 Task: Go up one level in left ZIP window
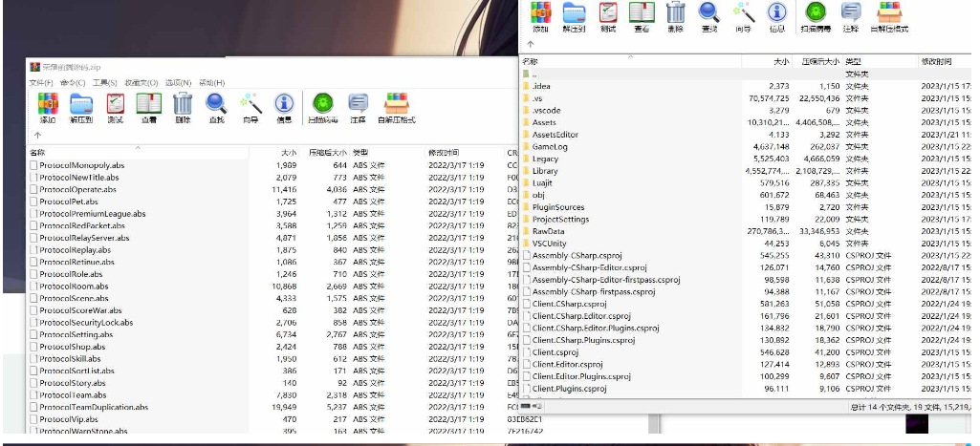click(36, 137)
